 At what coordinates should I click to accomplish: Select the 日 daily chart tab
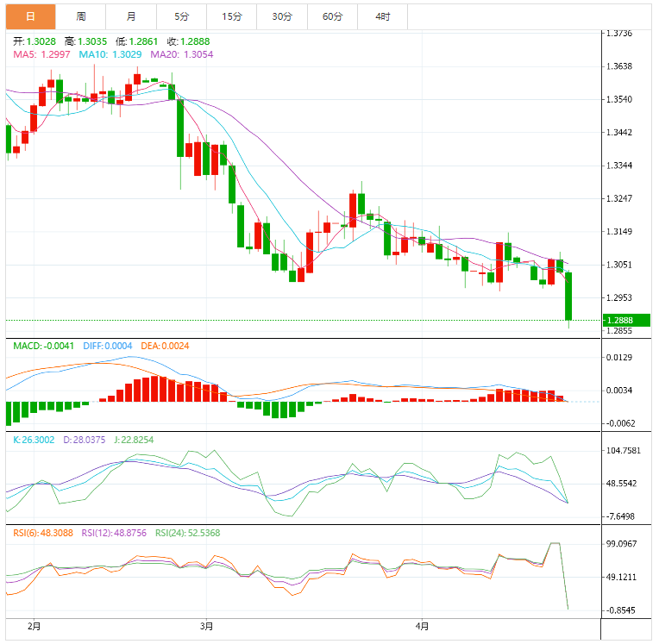click(31, 16)
